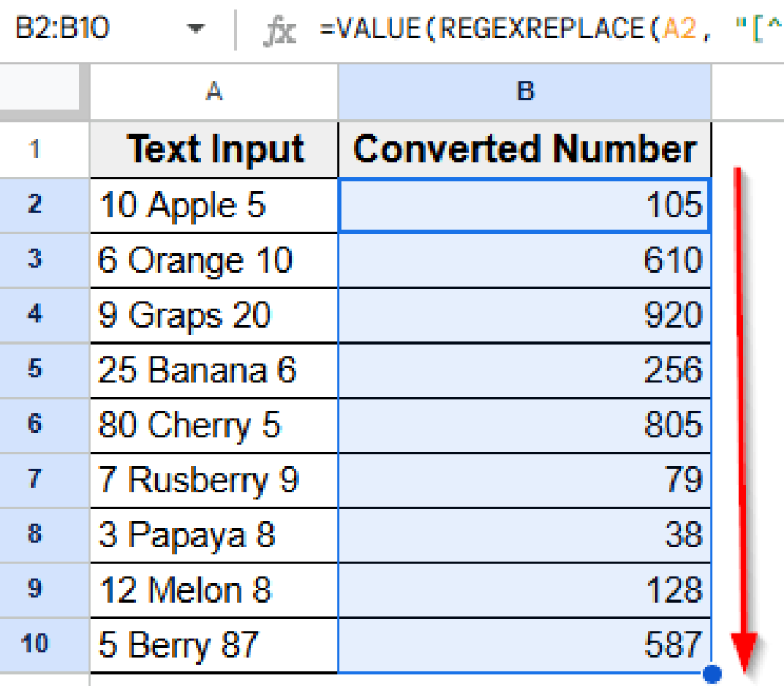Select the cell showing 587
Viewport: 784px width, 686px height.
pyautogui.click(x=524, y=645)
